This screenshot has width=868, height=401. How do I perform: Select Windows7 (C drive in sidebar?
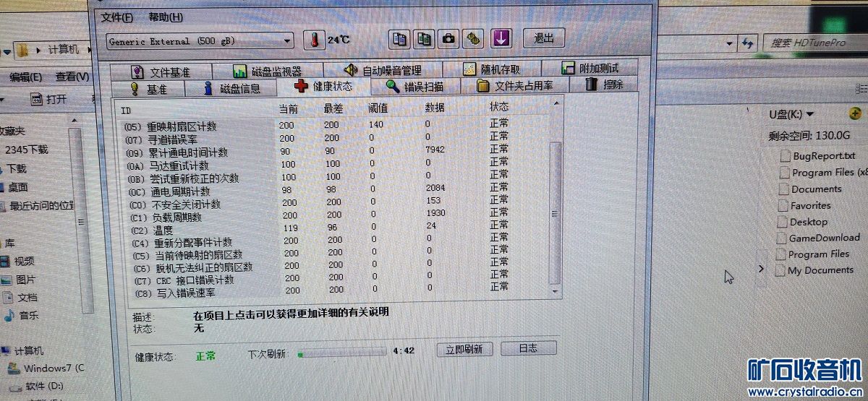pos(46,368)
